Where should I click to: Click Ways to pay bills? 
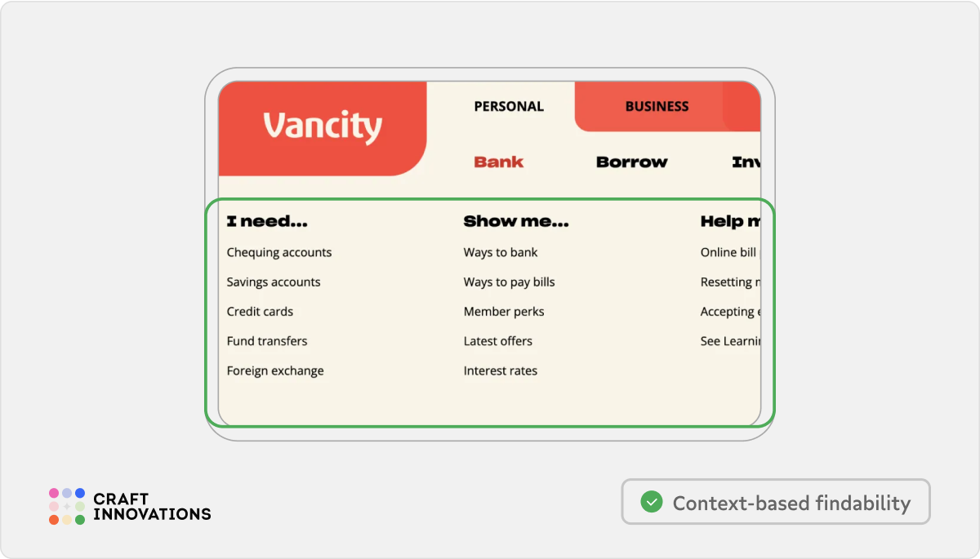point(509,282)
